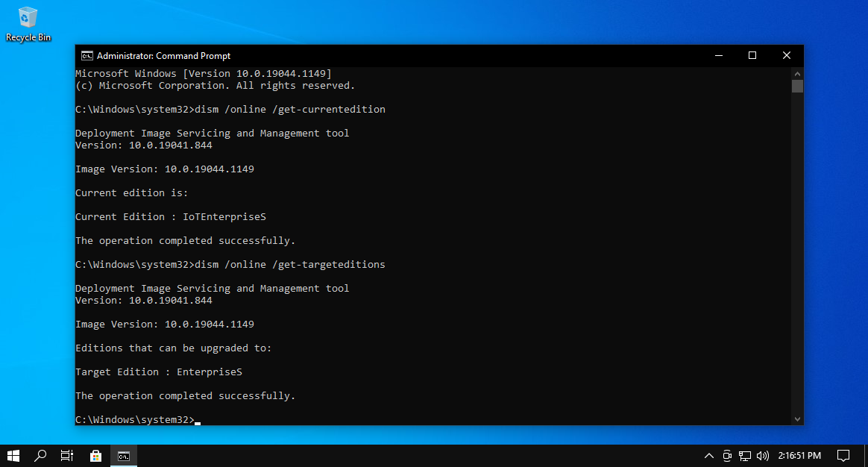Open the Action Center notifications icon

point(843,455)
